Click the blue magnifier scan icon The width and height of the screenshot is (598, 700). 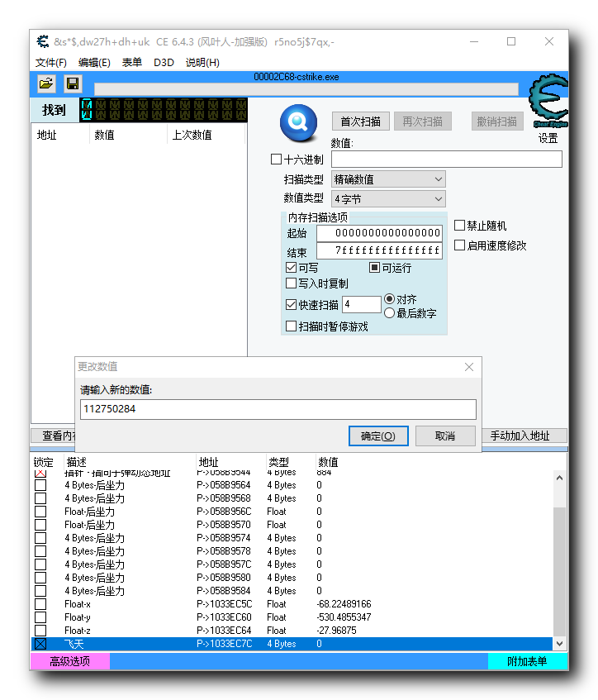(x=298, y=121)
